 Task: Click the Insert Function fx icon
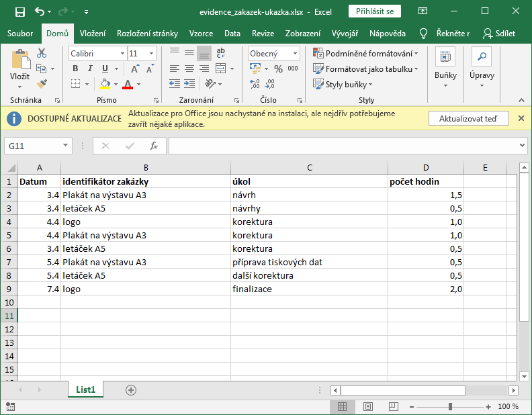pos(154,146)
